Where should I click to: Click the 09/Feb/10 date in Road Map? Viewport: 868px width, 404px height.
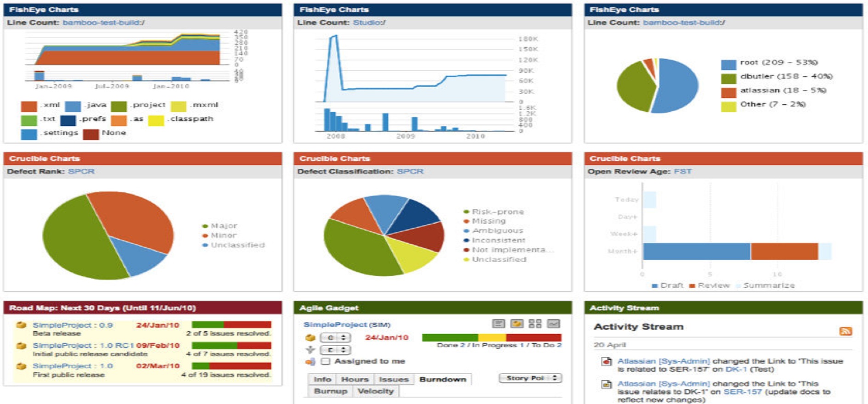pos(158,346)
